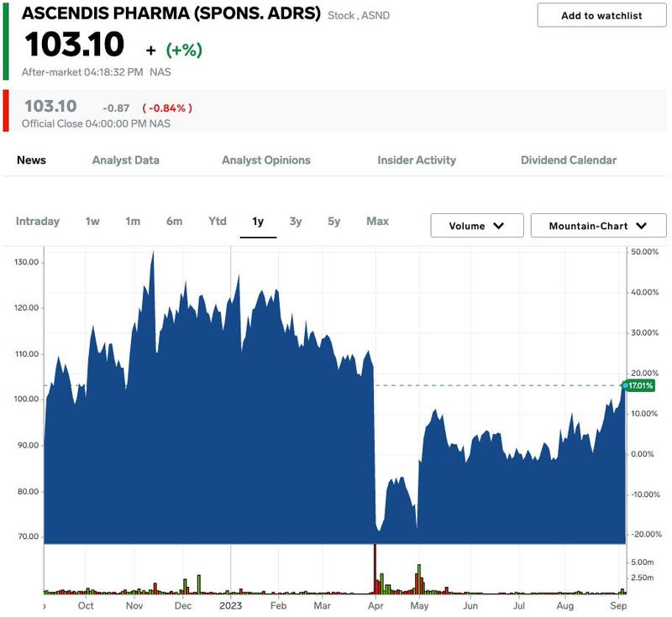Image resolution: width=672 pixels, height=617 pixels.
Task: Select the 1y chart range
Action: (258, 222)
